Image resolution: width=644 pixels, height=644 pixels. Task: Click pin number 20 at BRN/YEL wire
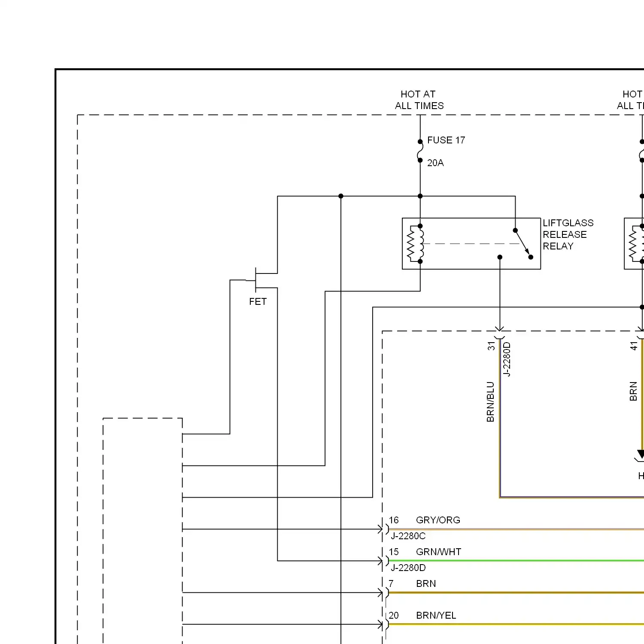[x=394, y=616]
